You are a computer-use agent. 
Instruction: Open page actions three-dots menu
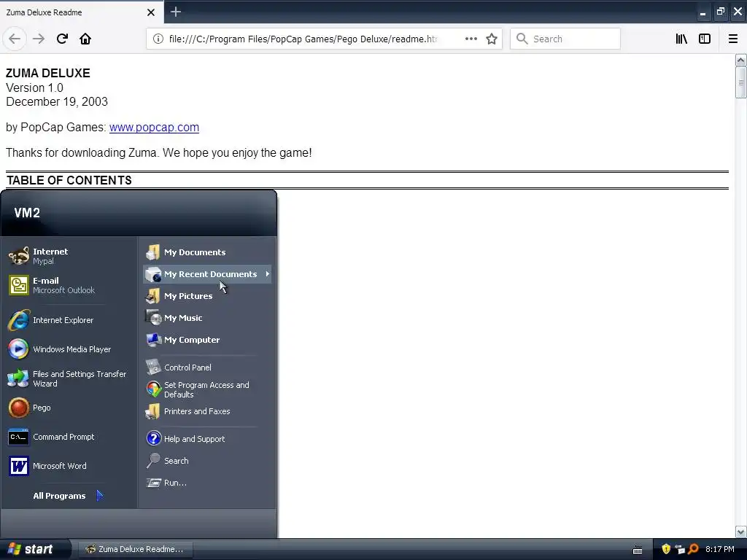pyautogui.click(x=471, y=39)
